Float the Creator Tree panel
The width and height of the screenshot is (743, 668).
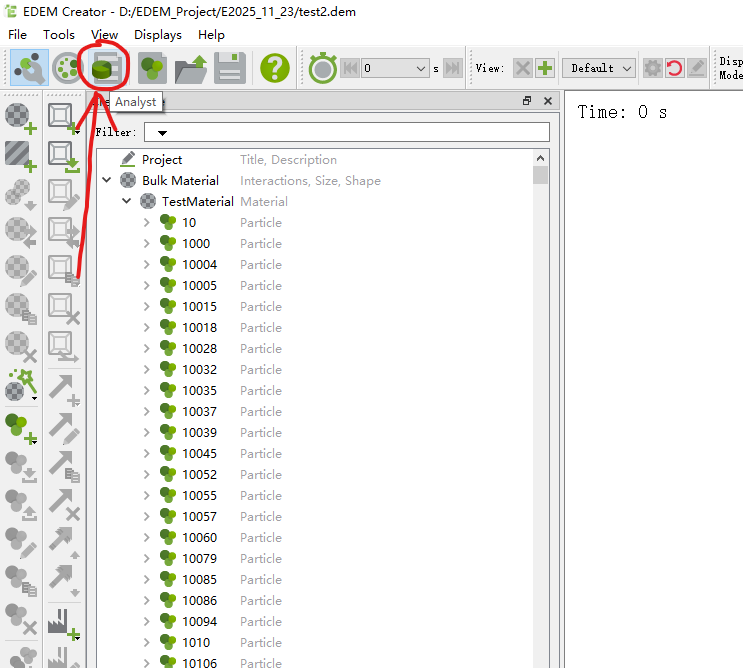click(x=527, y=100)
